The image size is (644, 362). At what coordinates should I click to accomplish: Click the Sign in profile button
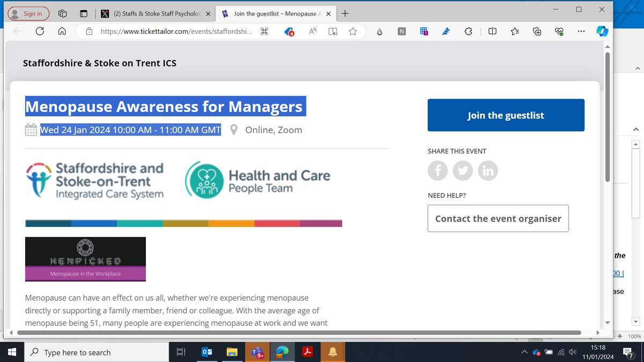[x=28, y=13]
